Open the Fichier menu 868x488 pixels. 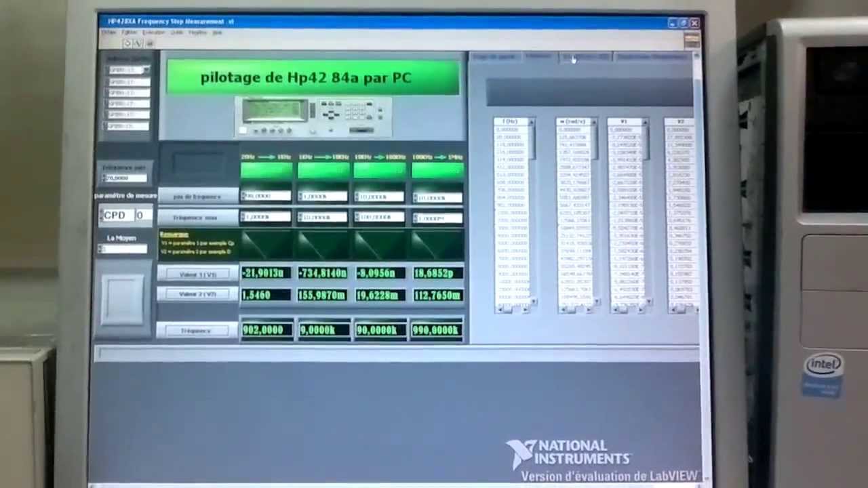109,32
